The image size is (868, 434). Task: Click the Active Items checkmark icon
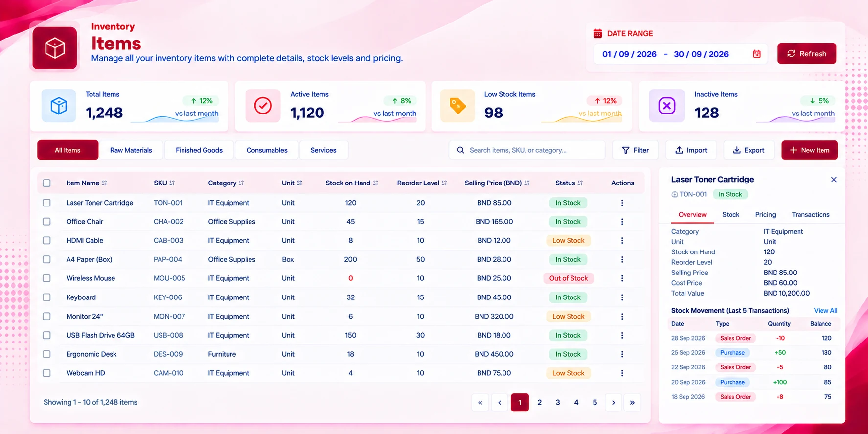coord(263,106)
